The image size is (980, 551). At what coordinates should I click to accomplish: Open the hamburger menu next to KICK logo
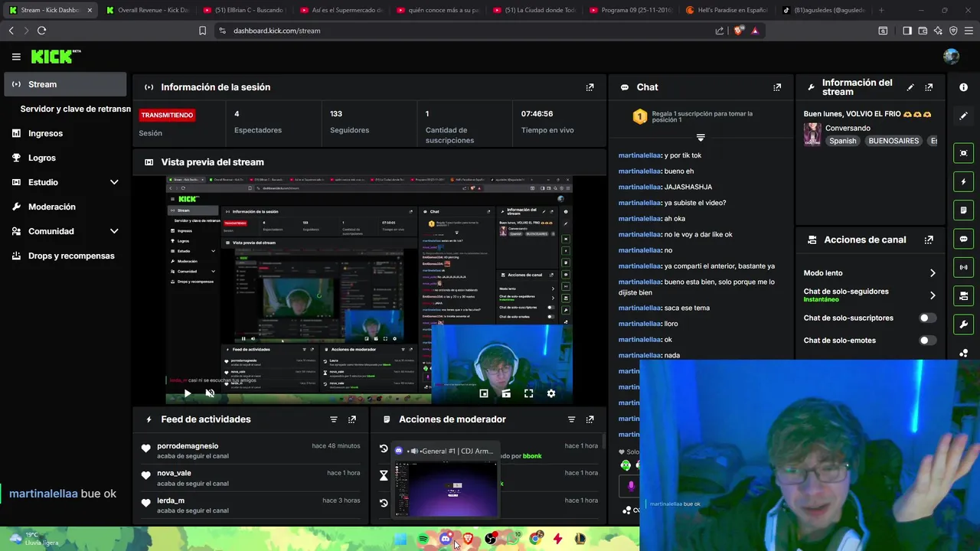click(x=16, y=57)
